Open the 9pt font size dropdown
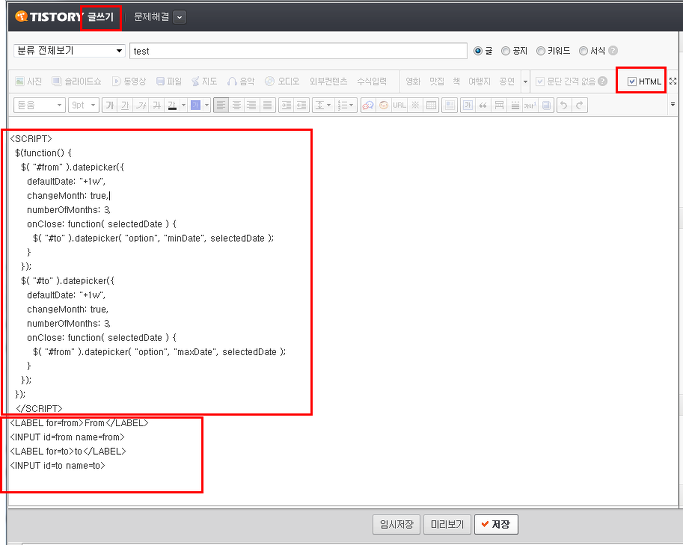 click(x=84, y=105)
